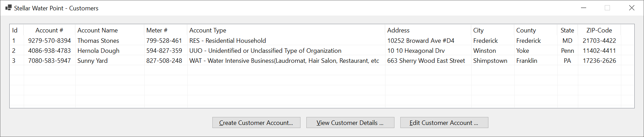The image size is (644, 137).
Task: Minimize the Stellar Water Point window
Action: point(583,8)
